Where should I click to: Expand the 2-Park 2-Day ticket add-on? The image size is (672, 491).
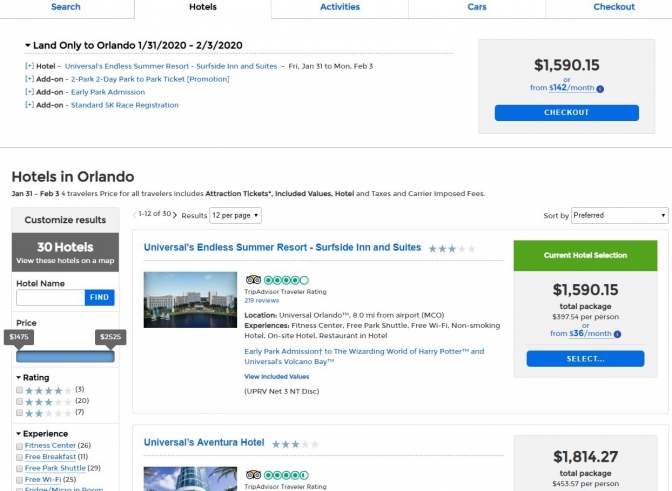pyautogui.click(x=29, y=79)
